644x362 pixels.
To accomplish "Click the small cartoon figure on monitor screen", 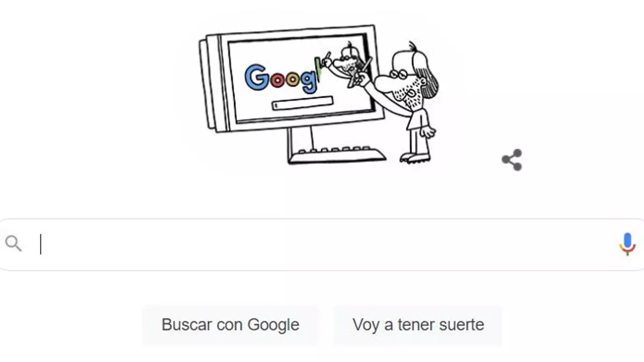I will tap(347, 60).
